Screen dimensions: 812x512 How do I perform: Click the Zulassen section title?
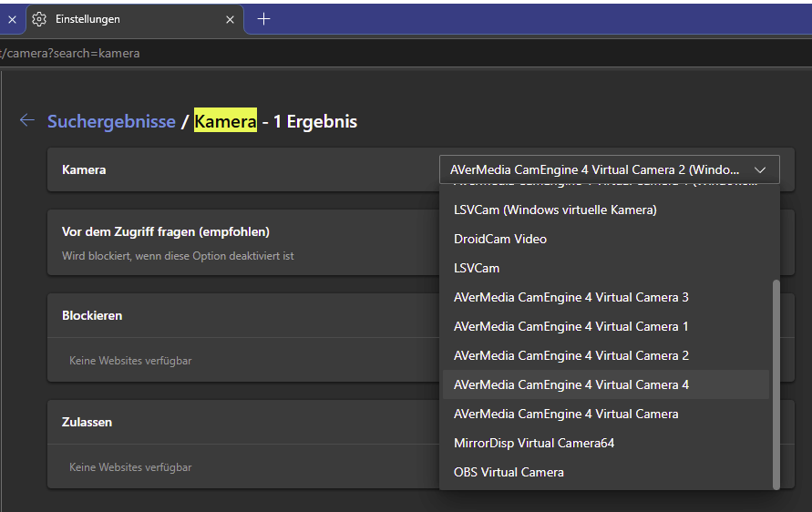click(87, 422)
